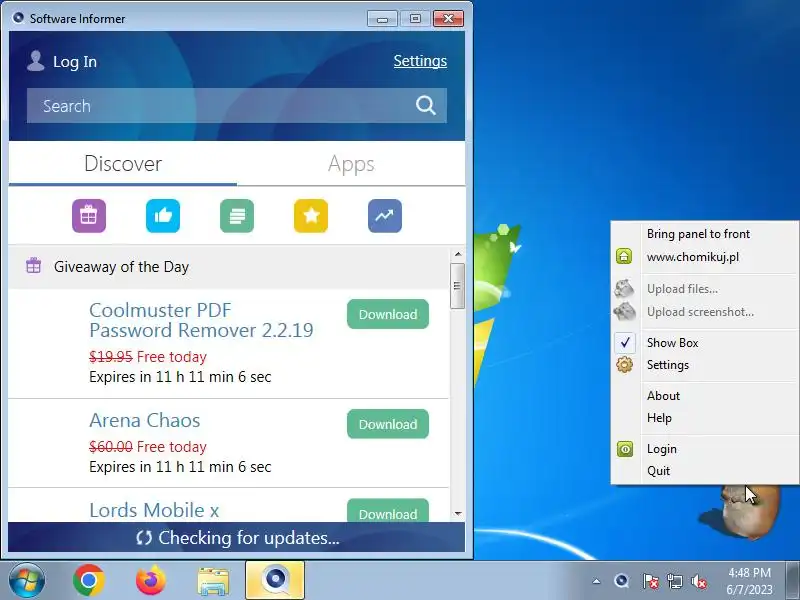Click the user avatar icon beside Log In
The width and height of the screenshot is (800, 600).
tap(36, 61)
